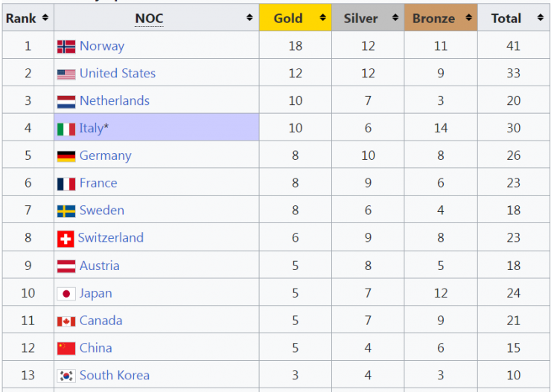Open the Sweden country link
The image size is (551, 392).
click(102, 211)
